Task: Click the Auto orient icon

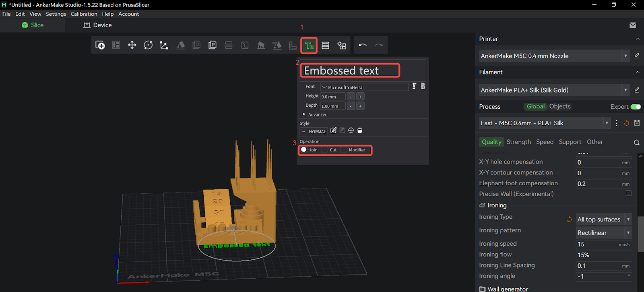Action: tap(277, 45)
